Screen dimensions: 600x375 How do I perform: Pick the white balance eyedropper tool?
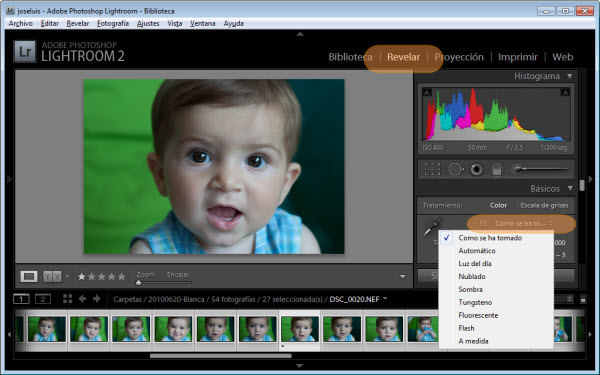tap(433, 227)
